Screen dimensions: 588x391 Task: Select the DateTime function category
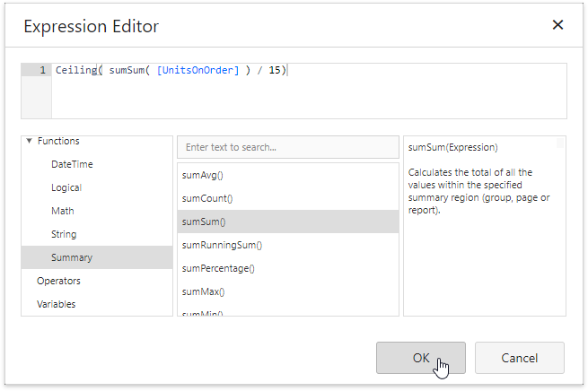tap(72, 165)
